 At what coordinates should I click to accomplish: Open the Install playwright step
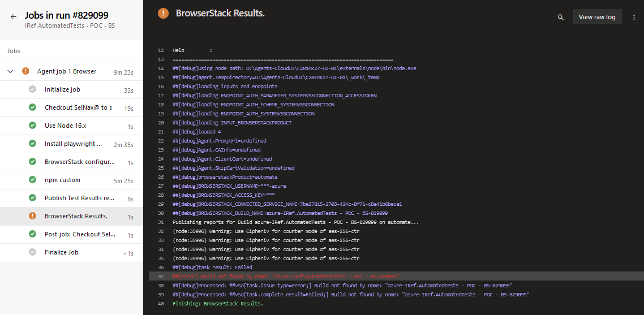(x=71, y=144)
